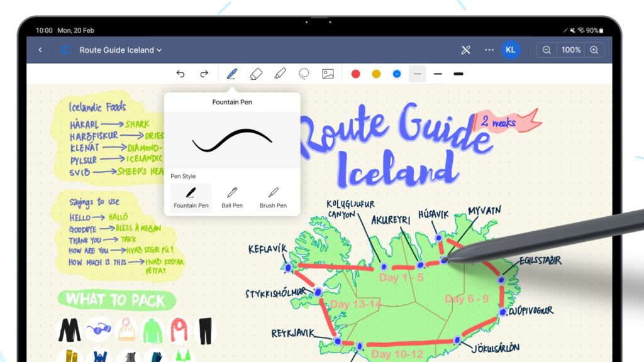Click the back arrow in header
This screenshot has width=644, height=362.
pos(40,50)
